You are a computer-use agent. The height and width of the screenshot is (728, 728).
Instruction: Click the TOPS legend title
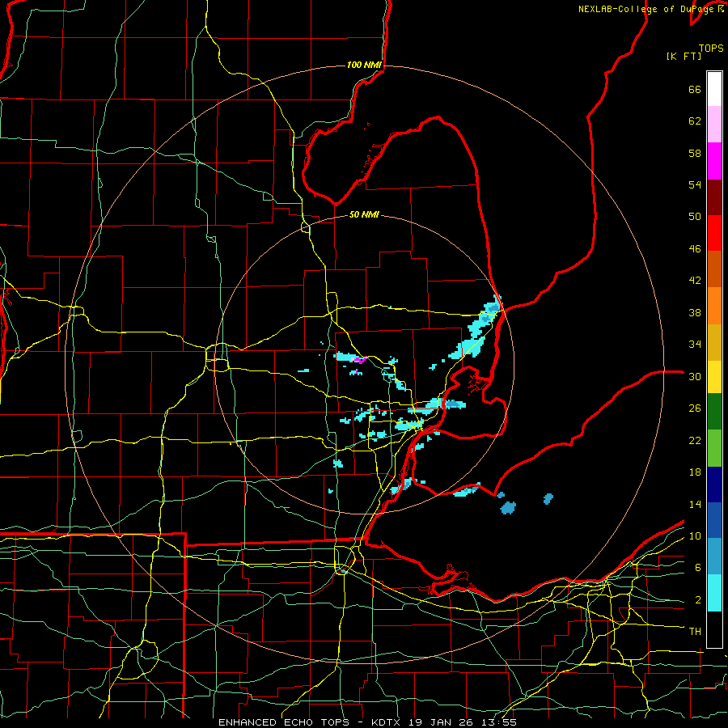711,48
